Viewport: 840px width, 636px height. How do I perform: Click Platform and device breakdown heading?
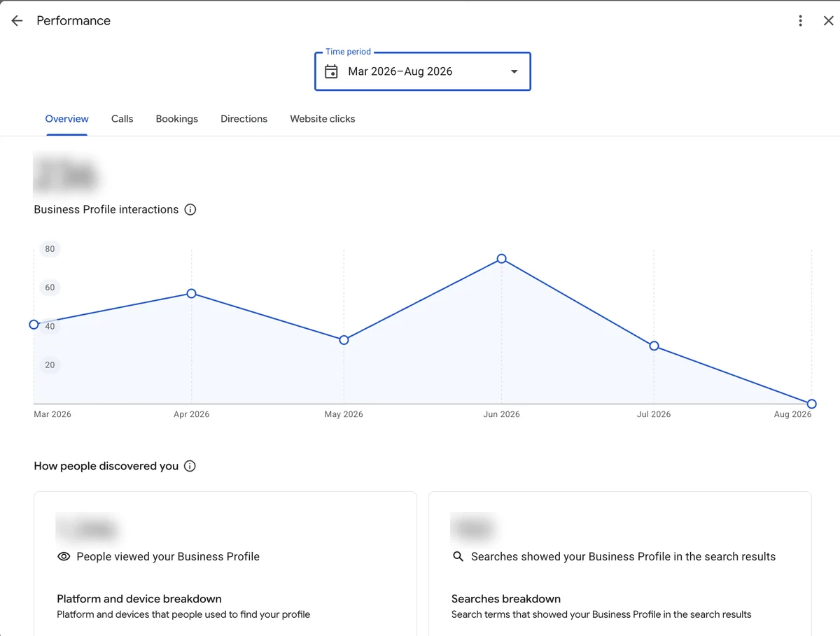pyautogui.click(x=139, y=599)
